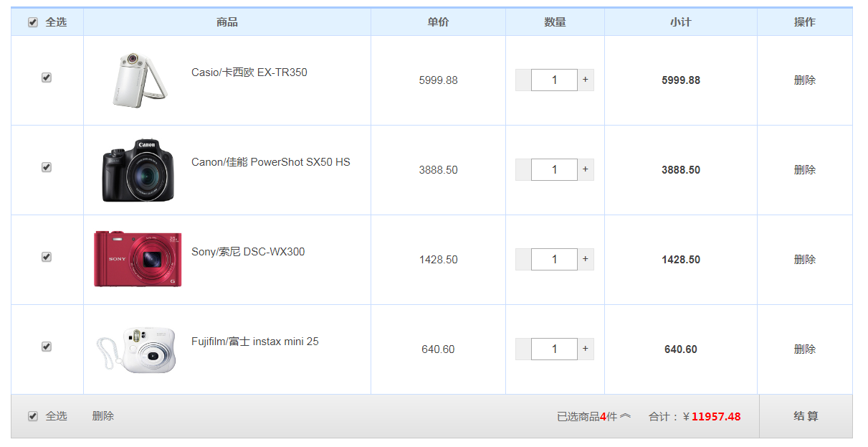Click the 结算 checkout button
Screen dimensions: 868x447
click(806, 416)
